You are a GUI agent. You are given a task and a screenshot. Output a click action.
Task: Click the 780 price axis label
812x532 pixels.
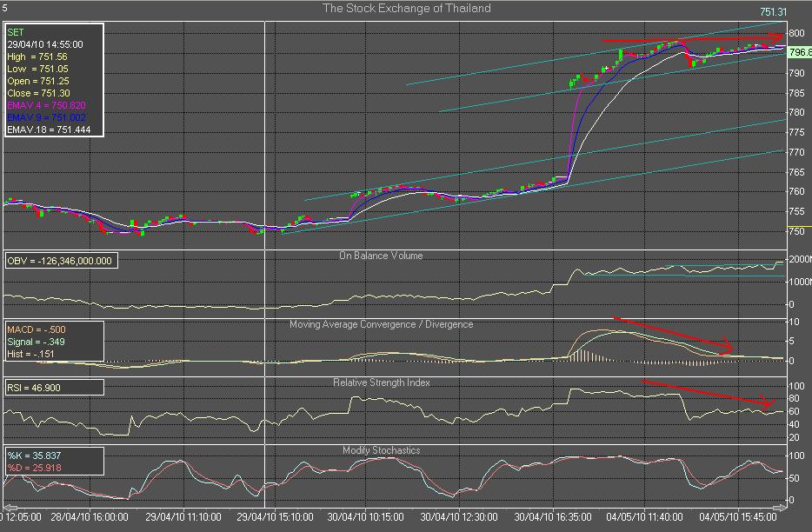796,112
